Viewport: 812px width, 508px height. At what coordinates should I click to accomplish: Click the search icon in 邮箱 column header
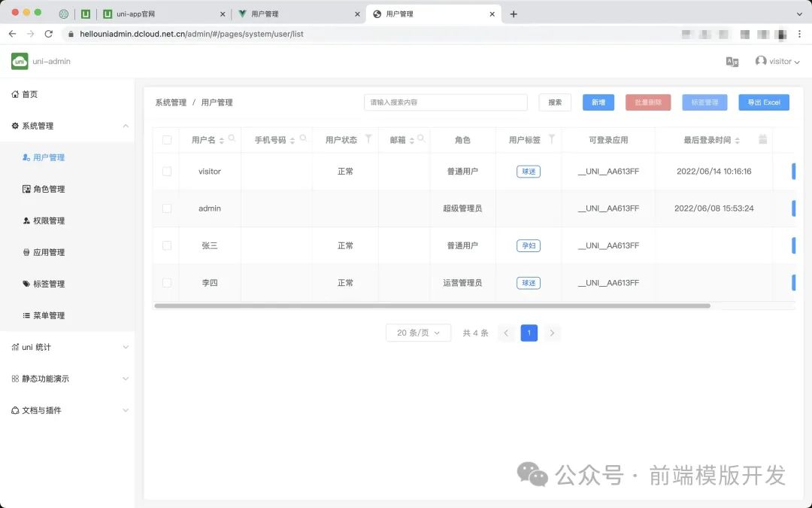coord(421,138)
